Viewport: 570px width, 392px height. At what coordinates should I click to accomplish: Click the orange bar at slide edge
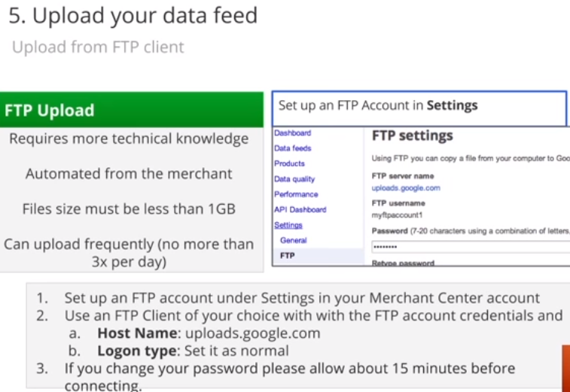pyautogui.click(x=566, y=367)
